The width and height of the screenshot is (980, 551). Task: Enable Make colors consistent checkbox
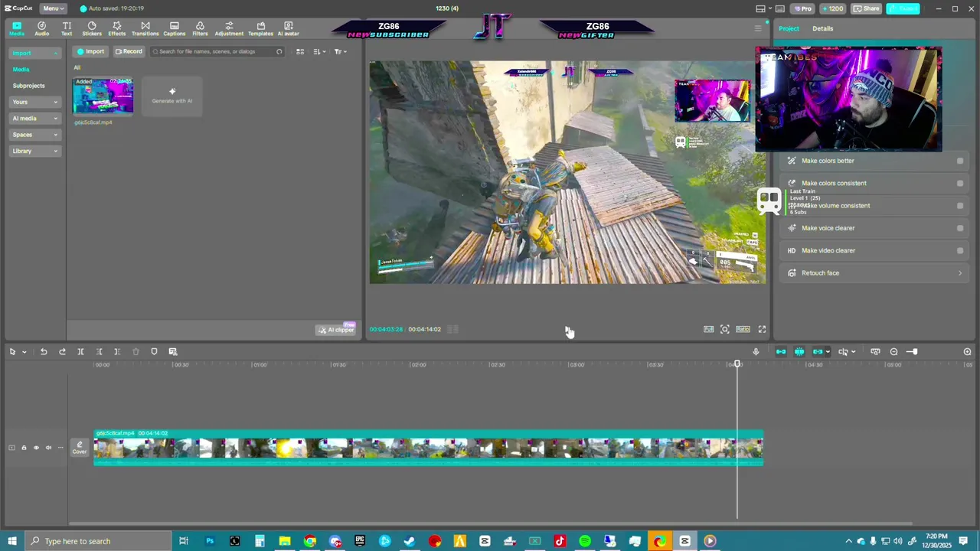pyautogui.click(x=960, y=183)
